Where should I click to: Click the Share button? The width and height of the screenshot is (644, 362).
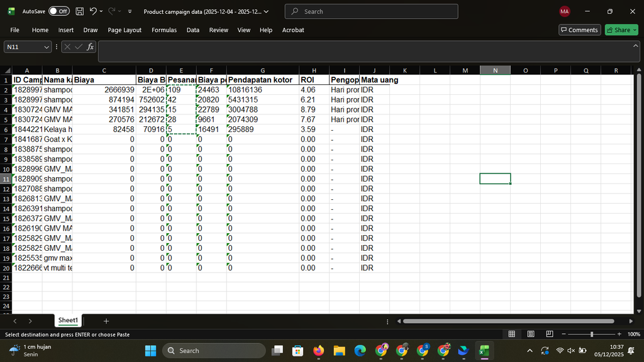point(621,30)
